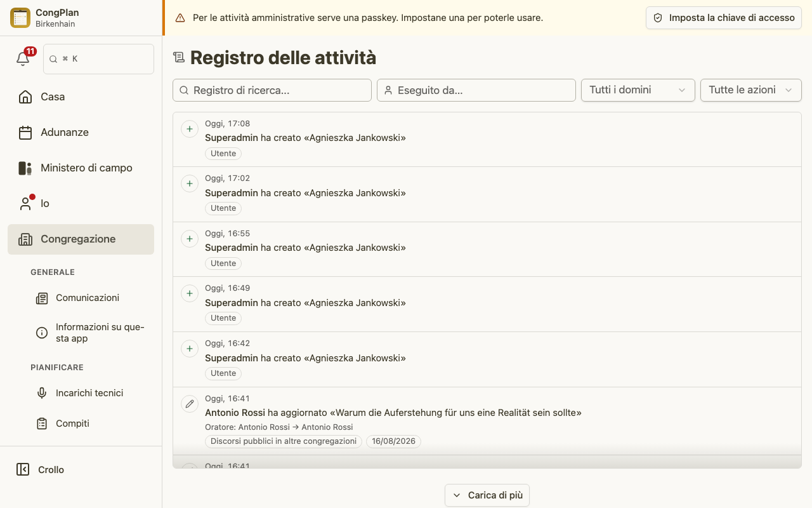This screenshot has height=508, width=812.
Task: Click the Oggi, 16:55 timestamp
Action: point(227,233)
